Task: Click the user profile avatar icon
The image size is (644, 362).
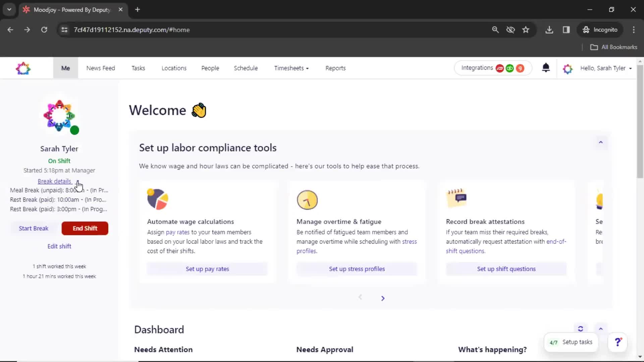Action: click(568, 68)
